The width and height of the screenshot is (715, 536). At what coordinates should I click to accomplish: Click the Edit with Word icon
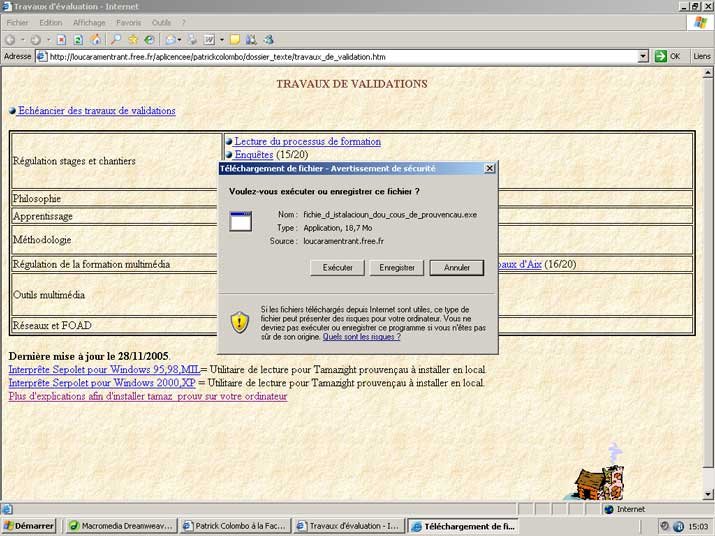[209, 40]
